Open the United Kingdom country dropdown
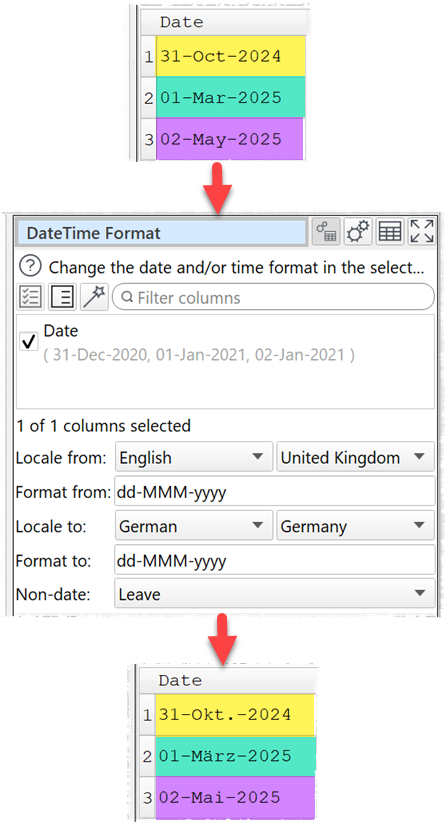Screen dimensions: 446x825 pos(356,457)
